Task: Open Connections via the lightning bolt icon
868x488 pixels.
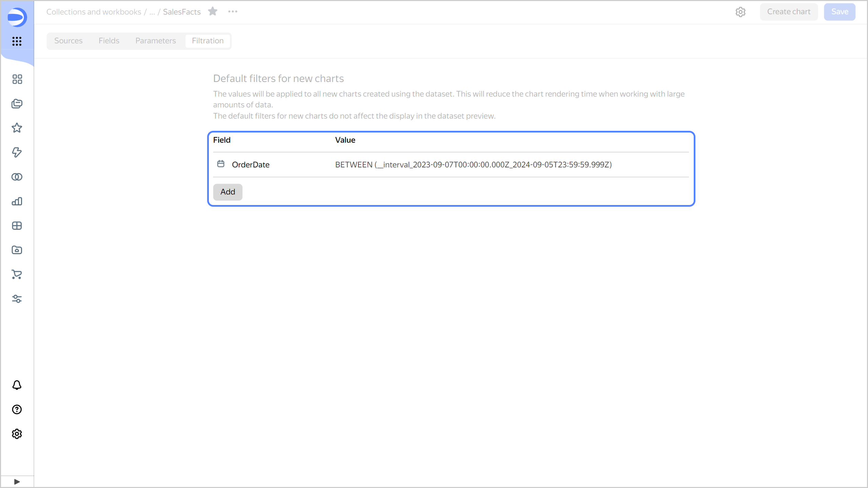Action: tap(17, 152)
